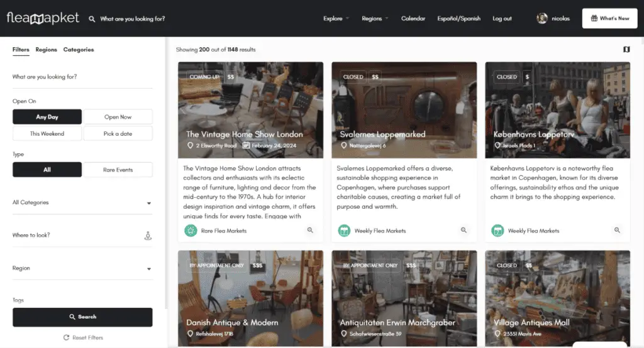Open Svalernes Loppemarked listing title

click(382, 134)
